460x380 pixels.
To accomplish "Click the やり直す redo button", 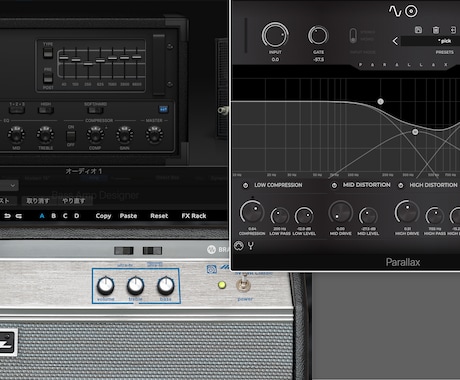I will [x=73, y=201].
